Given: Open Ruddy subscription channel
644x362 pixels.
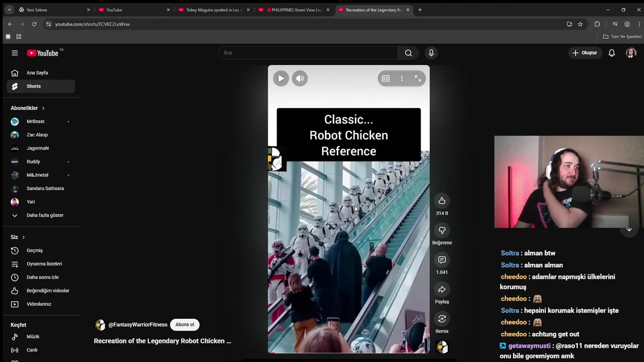Looking at the screenshot, I should pos(41,162).
